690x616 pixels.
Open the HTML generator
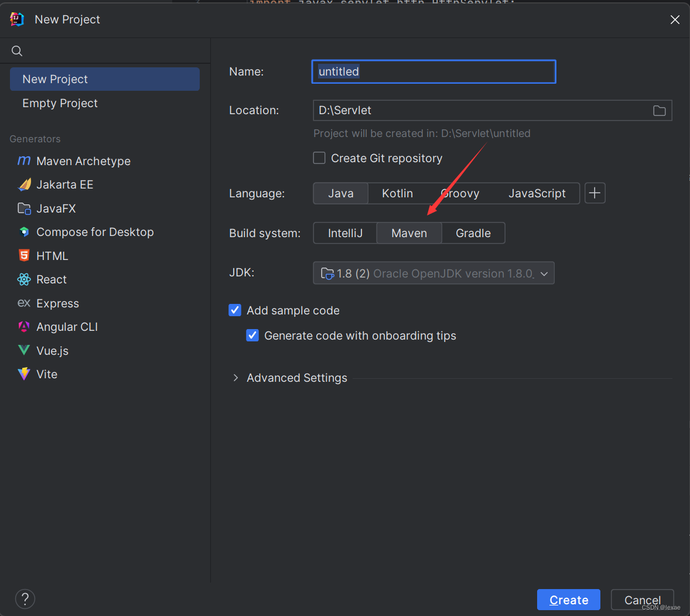105,256
